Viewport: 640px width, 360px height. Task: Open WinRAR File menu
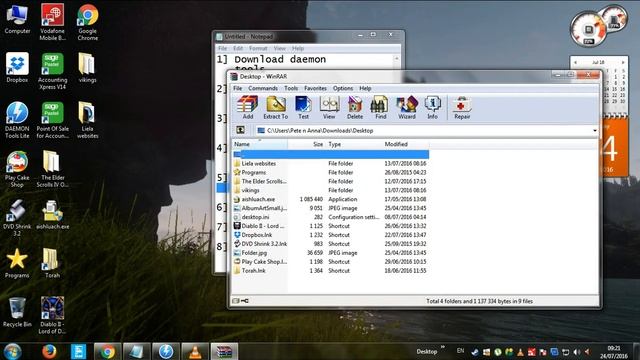click(x=238, y=88)
